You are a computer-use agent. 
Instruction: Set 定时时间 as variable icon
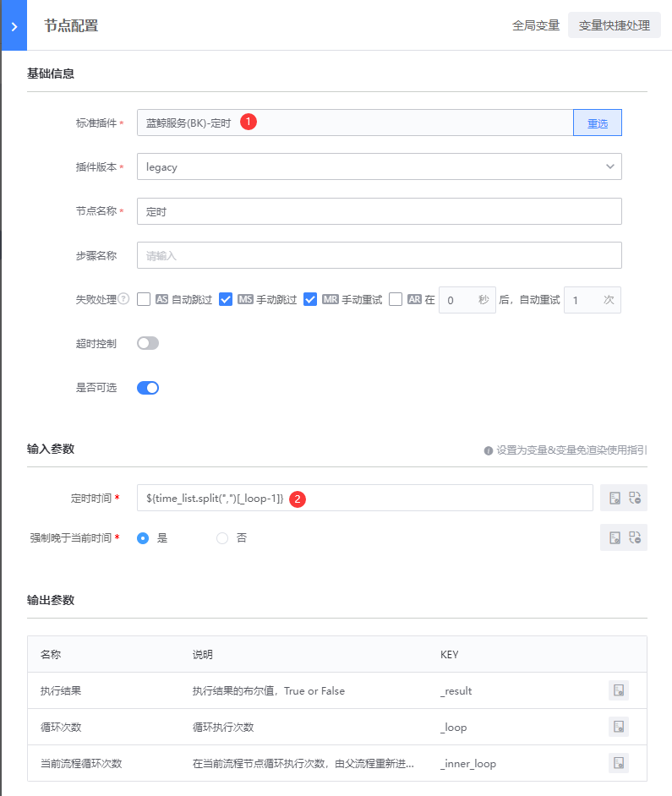tap(615, 498)
